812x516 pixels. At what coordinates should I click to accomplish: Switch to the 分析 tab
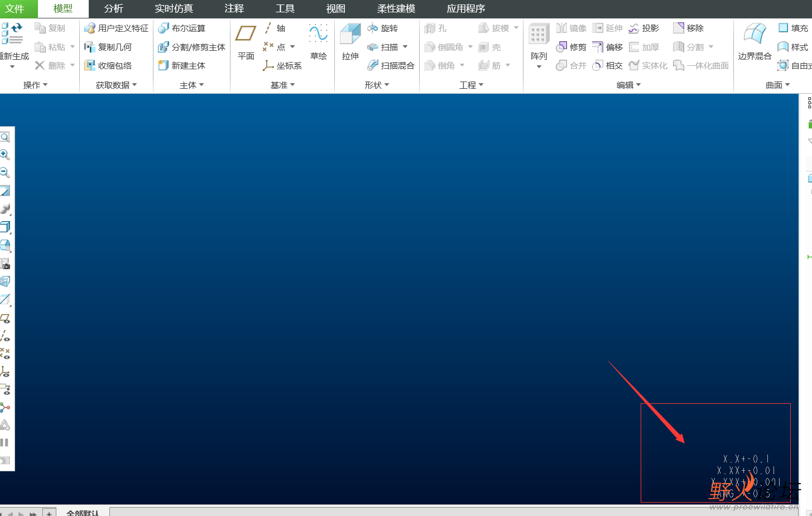tap(114, 8)
